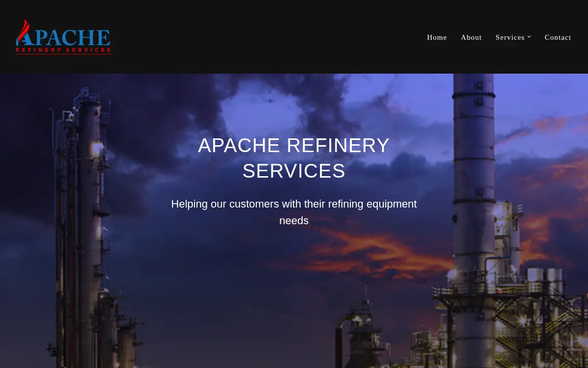Click the Apache Refinery Services logo
Viewport: 588px width, 368px height.
click(63, 37)
